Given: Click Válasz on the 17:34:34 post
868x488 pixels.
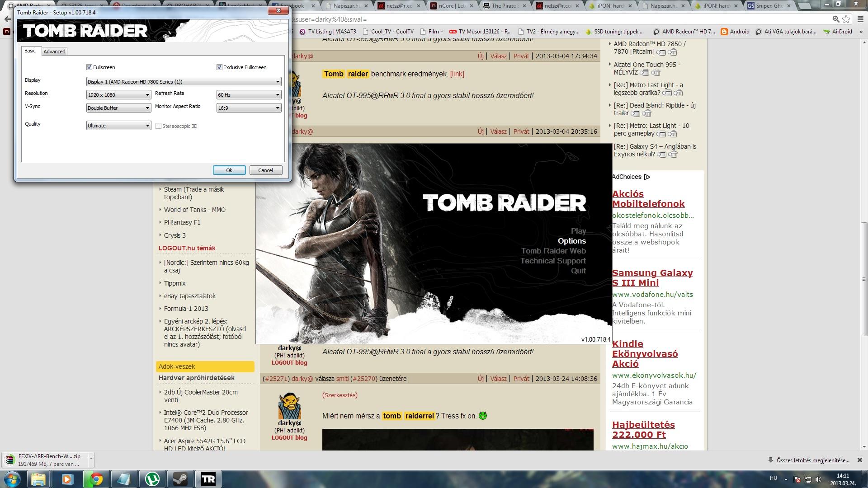Looking at the screenshot, I should click(x=498, y=56).
